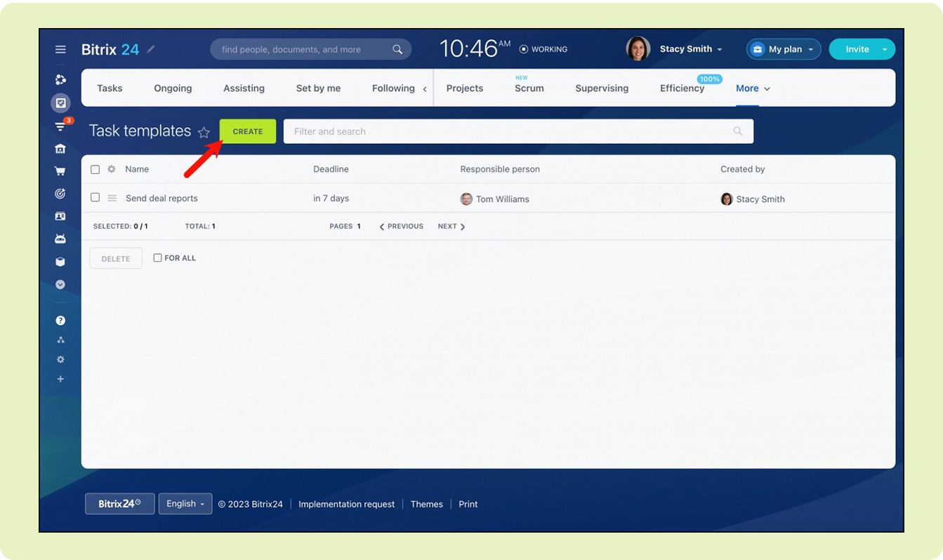Open the feed icon with badge 3
943x560 pixels.
pyautogui.click(x=60, y=127)
